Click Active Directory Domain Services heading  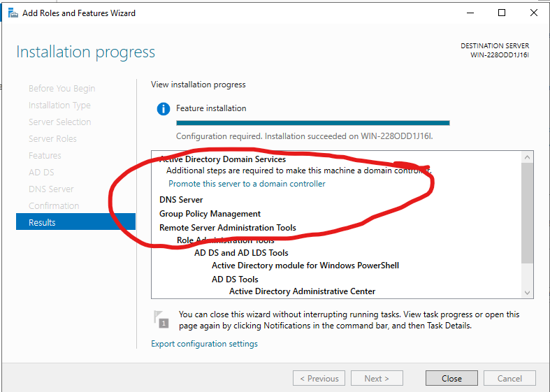click(223, 159)
